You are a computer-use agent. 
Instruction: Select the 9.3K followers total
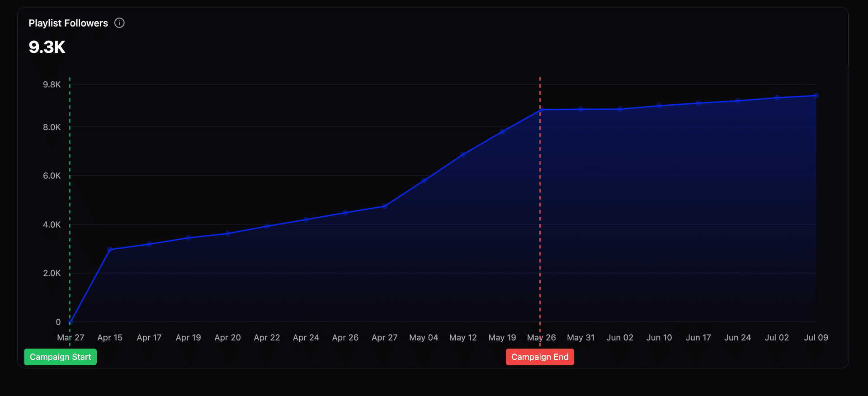47,47
